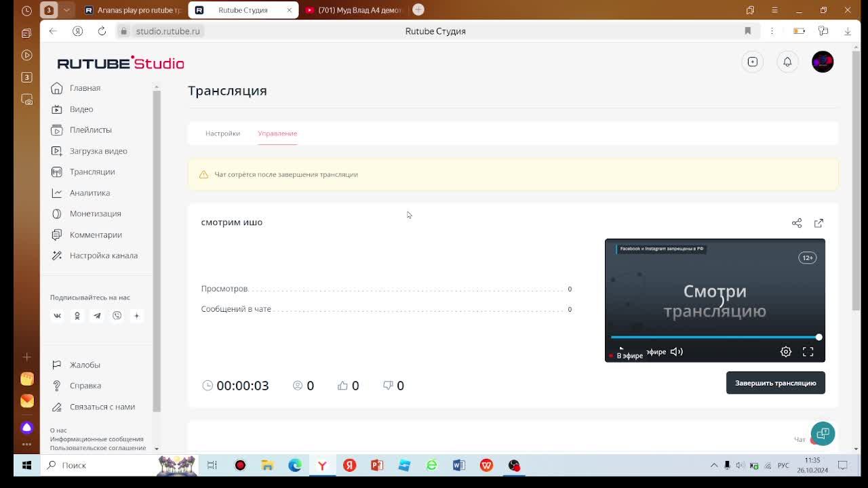Switch to Ananas play pro rutube tab
Screen dimensions: 868x488
point(133,10)
